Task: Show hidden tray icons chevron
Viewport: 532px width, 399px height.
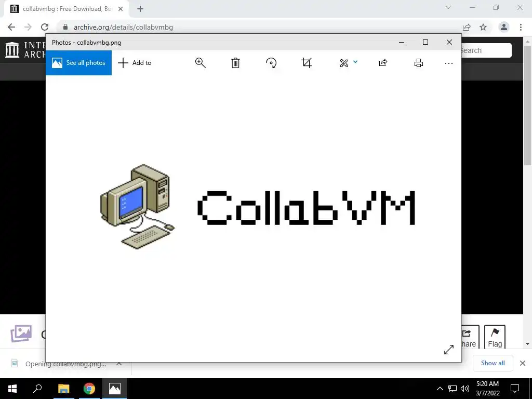Action: (x=440, y=389)
